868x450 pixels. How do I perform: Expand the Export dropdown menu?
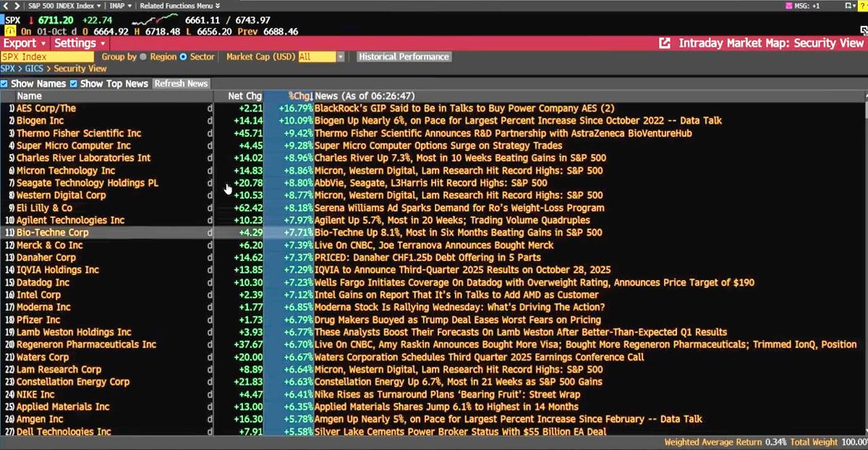(24, 43)
